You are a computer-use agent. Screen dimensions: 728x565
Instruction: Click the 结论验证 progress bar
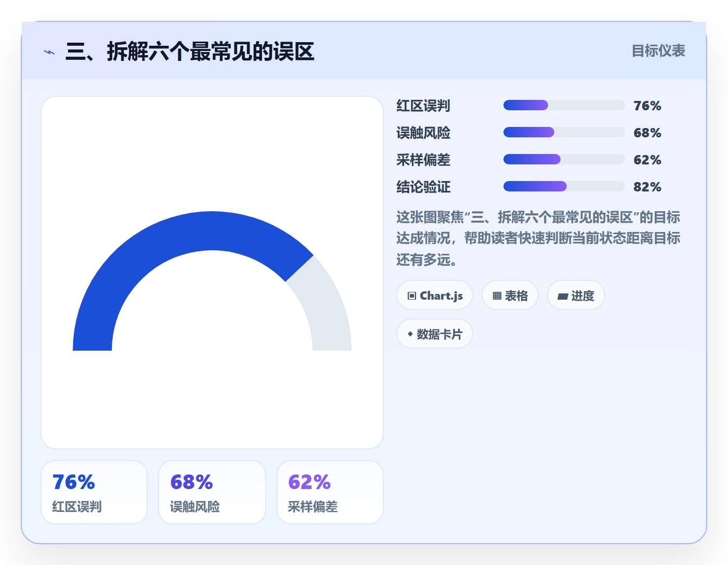tap(564, 186)
